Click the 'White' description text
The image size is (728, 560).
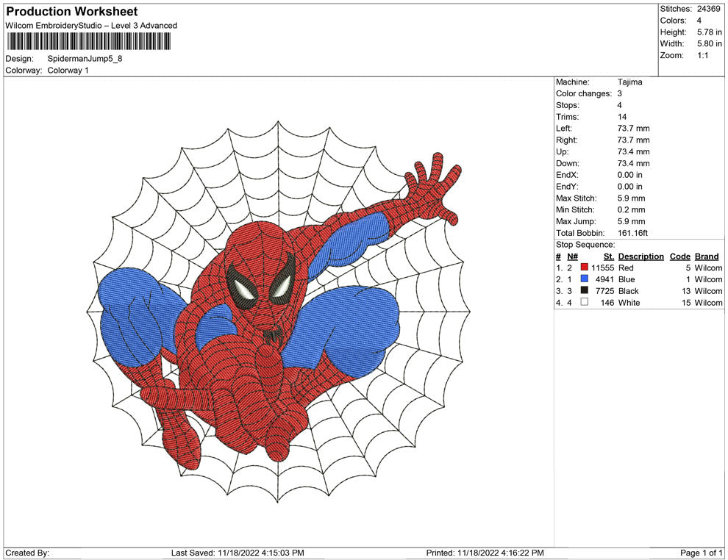[x=629, y=303]
